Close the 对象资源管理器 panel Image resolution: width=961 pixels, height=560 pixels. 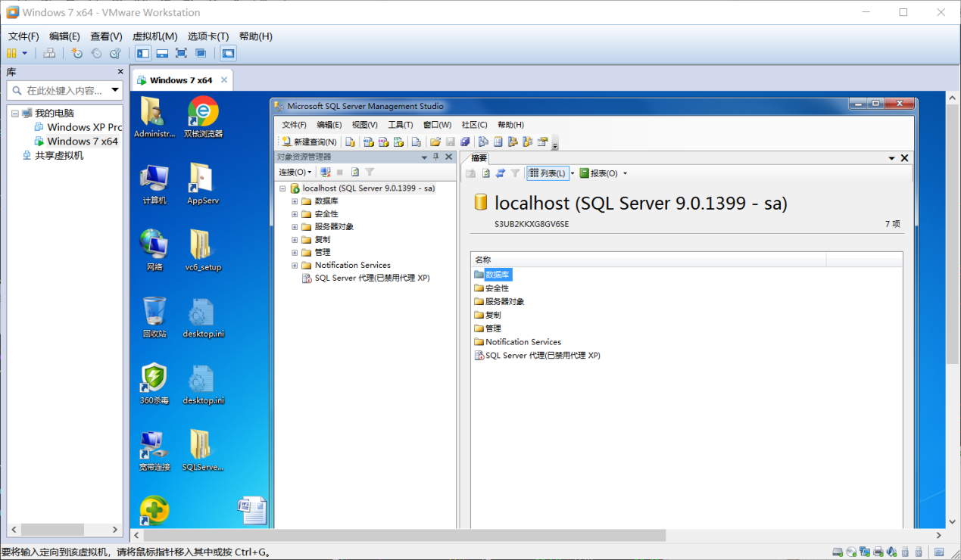[x=448, y=157]
